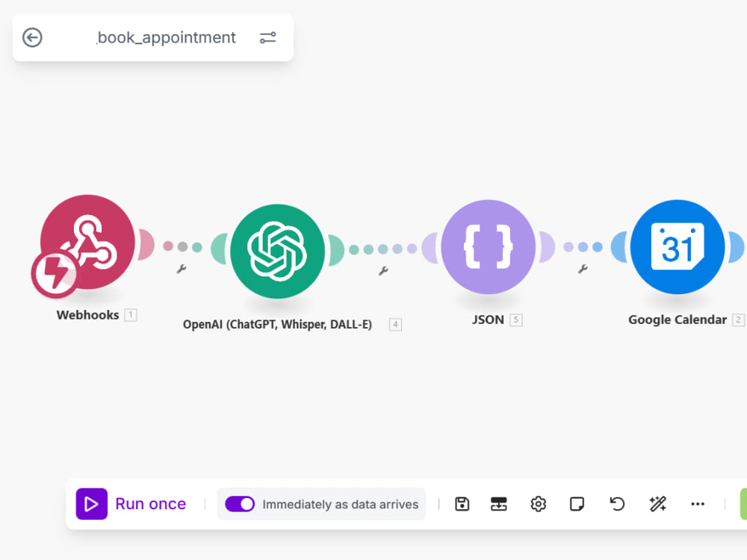This screenshot has height=560, width=747.
Task: Click the OpenAI module output connector handle
Action: [336, 250]
